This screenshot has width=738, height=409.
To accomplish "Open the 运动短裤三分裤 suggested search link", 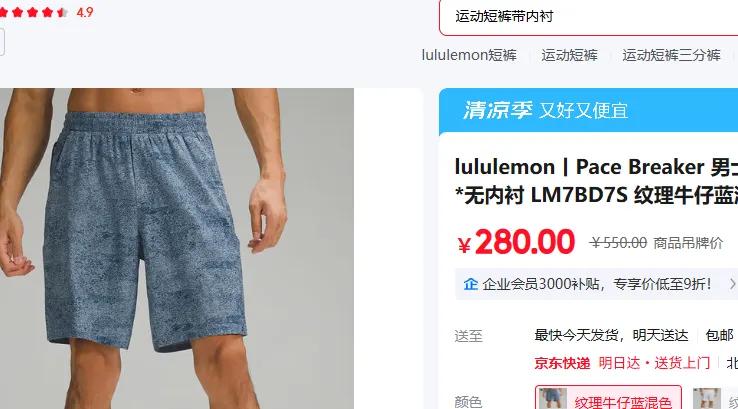I will pyautogui.click(x=671, y=56).
